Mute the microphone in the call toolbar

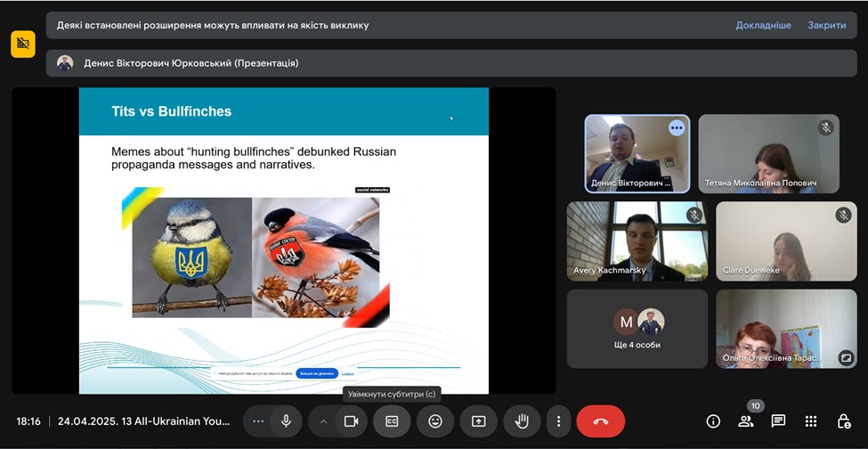coord(286,421)
